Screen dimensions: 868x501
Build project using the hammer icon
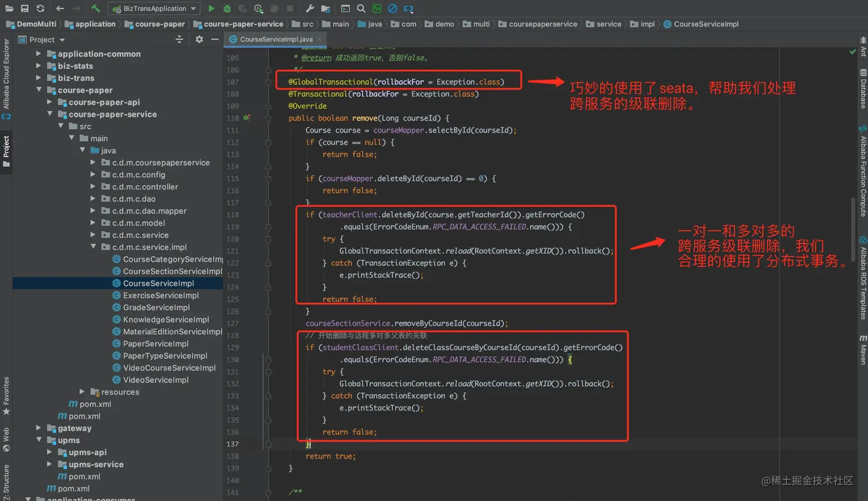pyautogui.click(x=96, y=9)
